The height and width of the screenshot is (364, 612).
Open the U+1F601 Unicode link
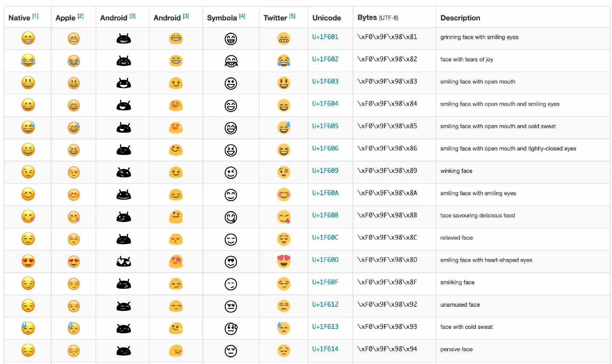click(x=325, y=37)
